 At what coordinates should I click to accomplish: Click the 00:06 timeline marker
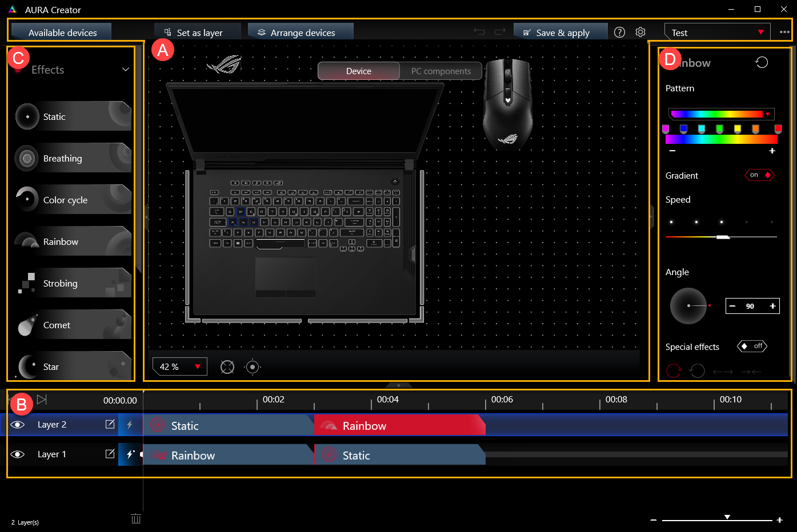coord(502,400)
